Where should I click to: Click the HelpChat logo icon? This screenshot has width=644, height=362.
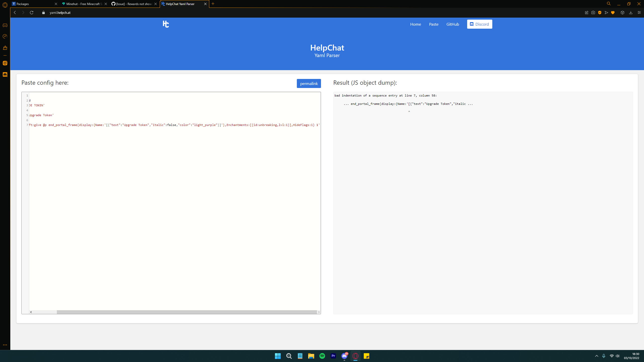pyautogui.click(x=166, y=24)
